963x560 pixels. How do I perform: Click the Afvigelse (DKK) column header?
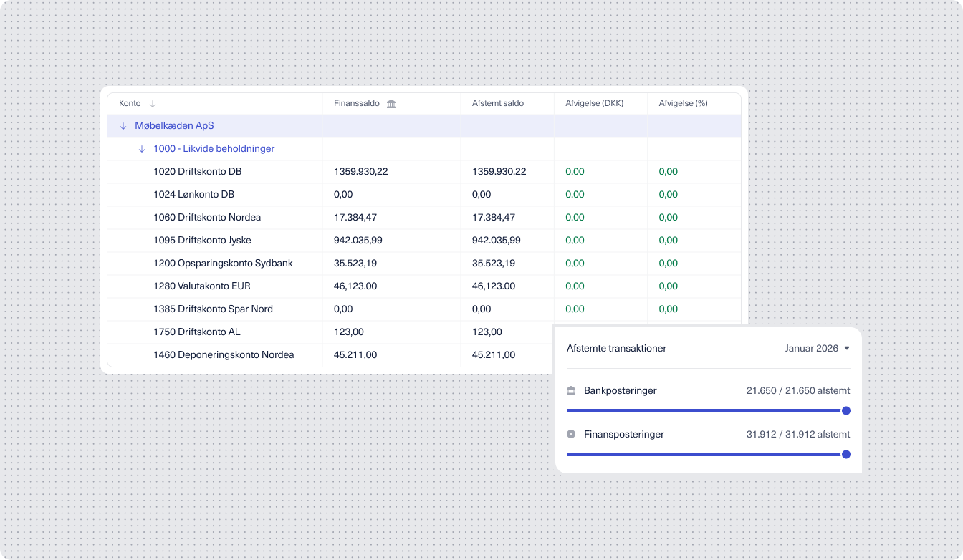594,104
